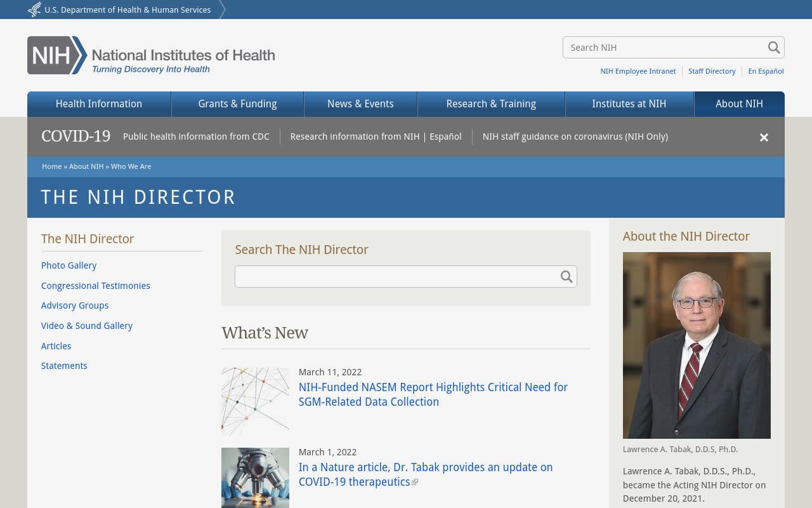Open Research information from NIH link
Screen dimensions: 812x508
point(355,137)
